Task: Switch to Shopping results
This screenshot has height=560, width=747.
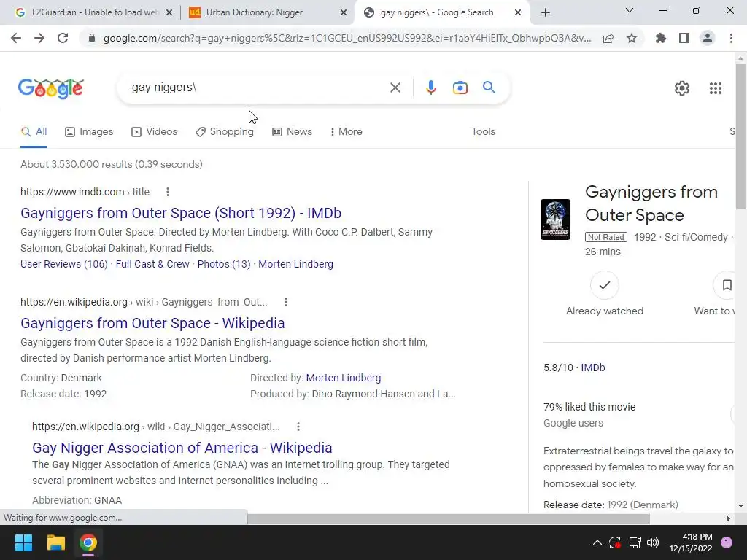Action: pos(225,132)
